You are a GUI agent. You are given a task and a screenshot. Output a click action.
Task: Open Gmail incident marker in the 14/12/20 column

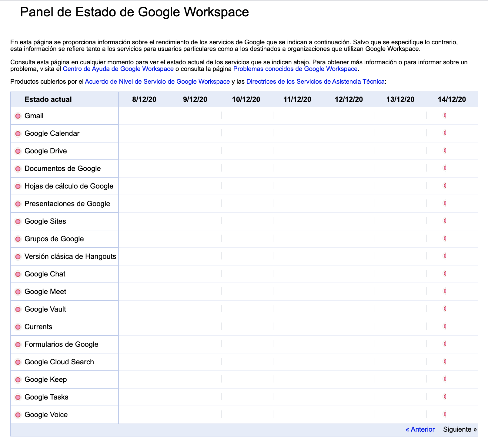coord(445,115)
